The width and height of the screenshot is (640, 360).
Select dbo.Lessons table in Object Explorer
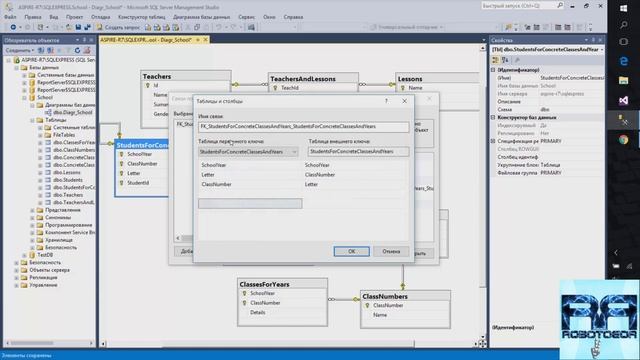click(x=67, y=172)
